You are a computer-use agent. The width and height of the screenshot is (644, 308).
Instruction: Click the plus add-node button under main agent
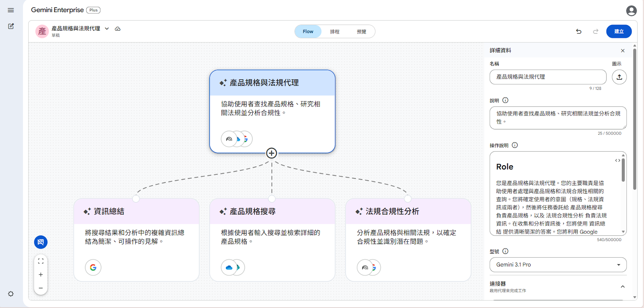(x=272, y=153)
